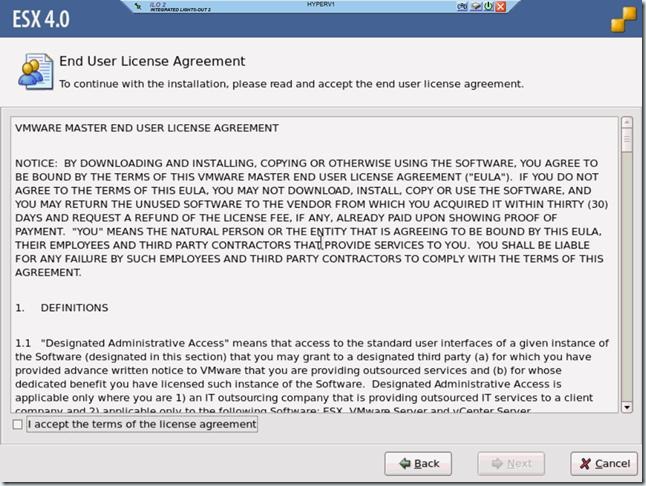Click the EULA scrollbar down arrow
The width and height of the screenshot is (646, 486).
[627, 407]
